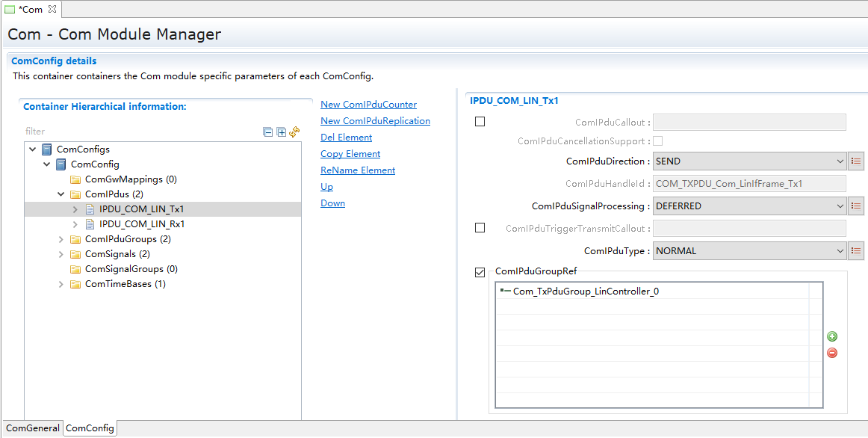Click the refresh tree icon beside filter
Screen dimensions: 868x438
(x=294, y=132)
